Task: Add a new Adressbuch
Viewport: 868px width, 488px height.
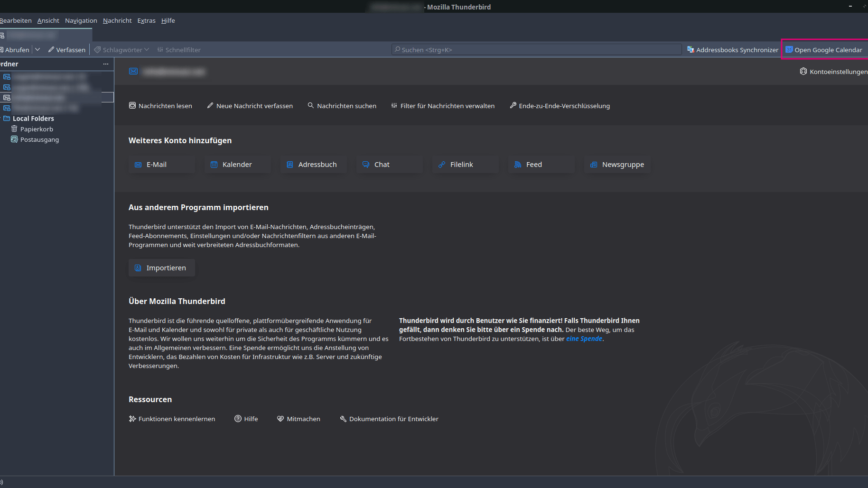Action: 314,165
